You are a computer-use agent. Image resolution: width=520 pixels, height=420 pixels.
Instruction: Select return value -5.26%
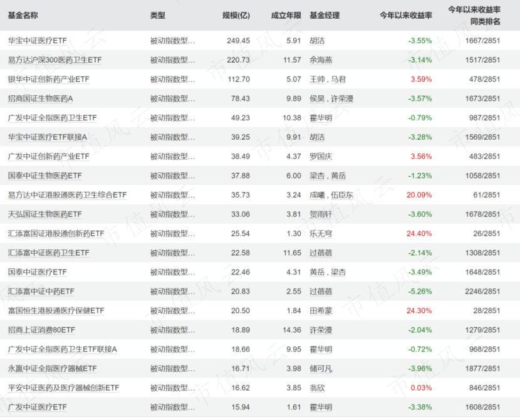coord(420,291)
